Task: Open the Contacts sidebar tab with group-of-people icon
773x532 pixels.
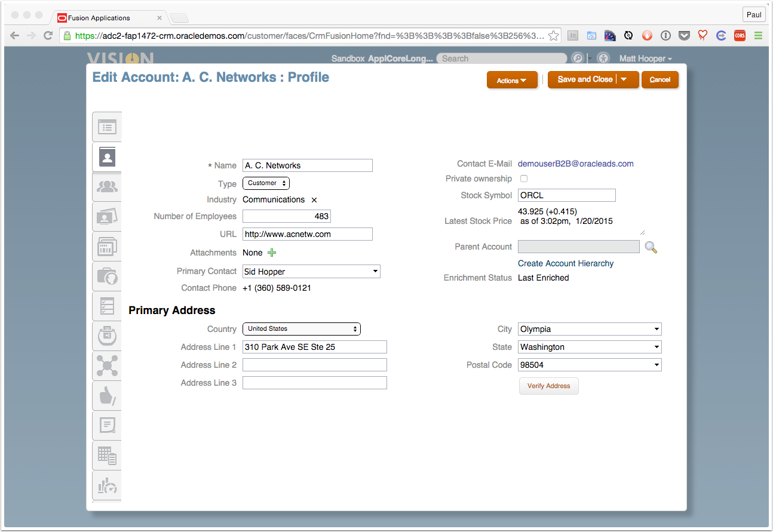Action: tap(107, 187)
